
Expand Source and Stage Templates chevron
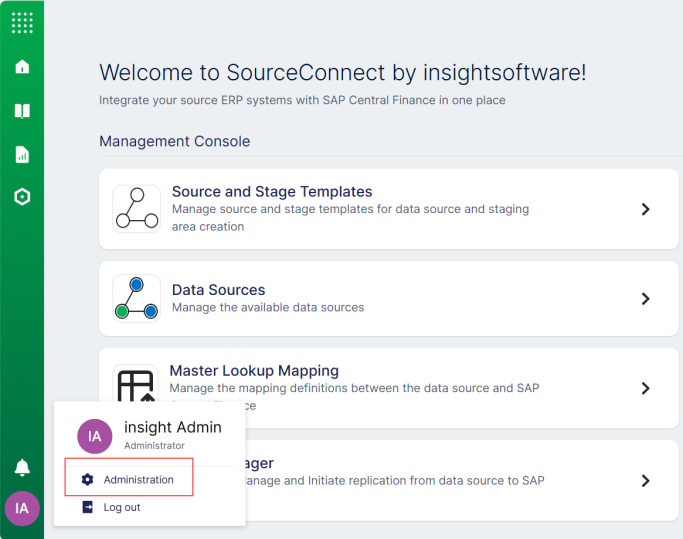tap(646, 209)
